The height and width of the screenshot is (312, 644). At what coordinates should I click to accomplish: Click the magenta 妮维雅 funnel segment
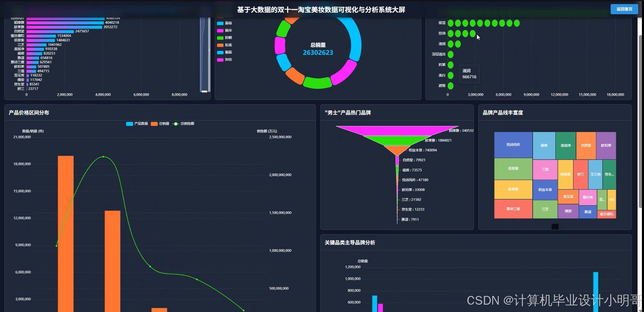tap(397, 130)
